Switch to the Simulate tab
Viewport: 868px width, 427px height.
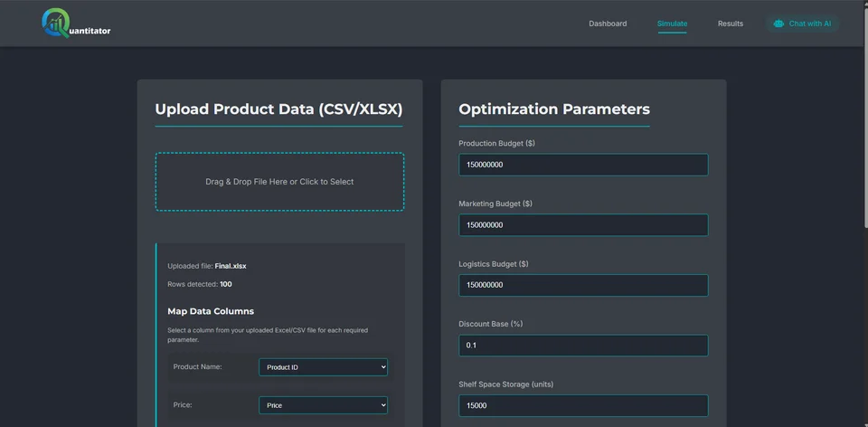[x=672, y=24]
